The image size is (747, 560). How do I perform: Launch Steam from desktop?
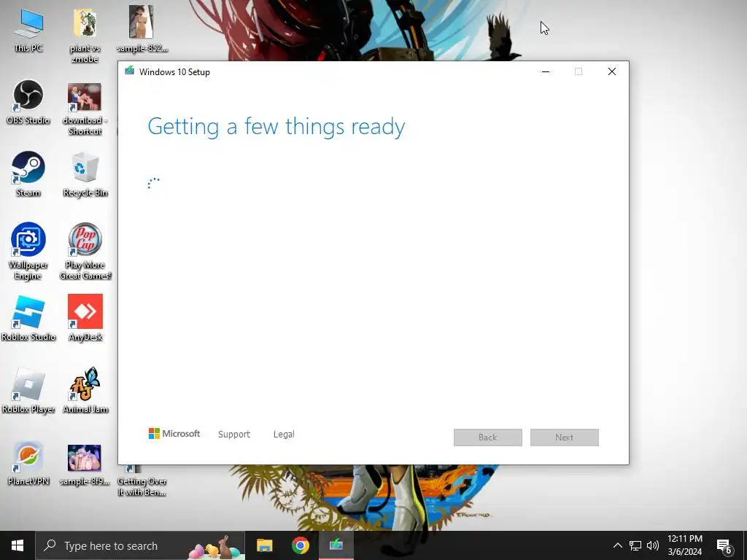(28, 174)
